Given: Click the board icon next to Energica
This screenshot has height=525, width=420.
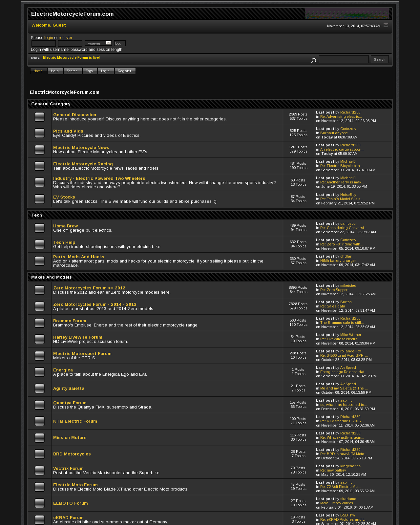Looking at the screenshot, I should 40,372.
